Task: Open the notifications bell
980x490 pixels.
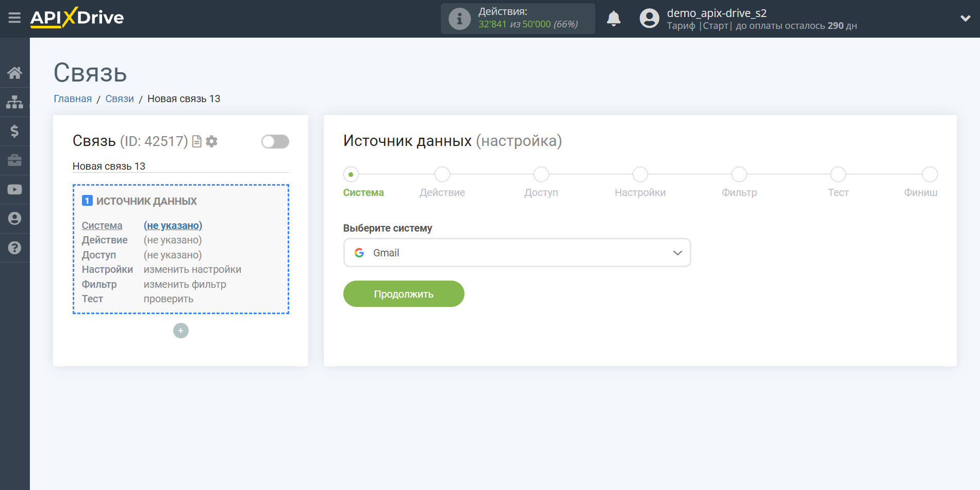Action: pyautogui.click(x=613, y=19)
